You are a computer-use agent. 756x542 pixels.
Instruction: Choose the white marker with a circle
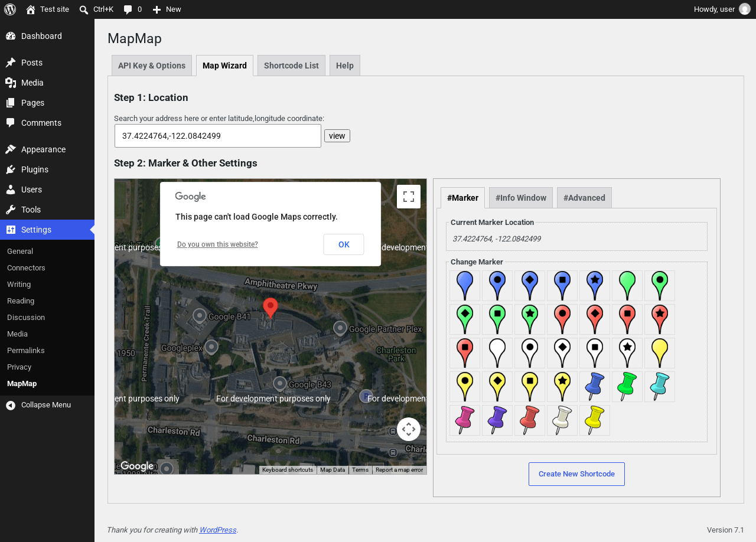point(530,353)
